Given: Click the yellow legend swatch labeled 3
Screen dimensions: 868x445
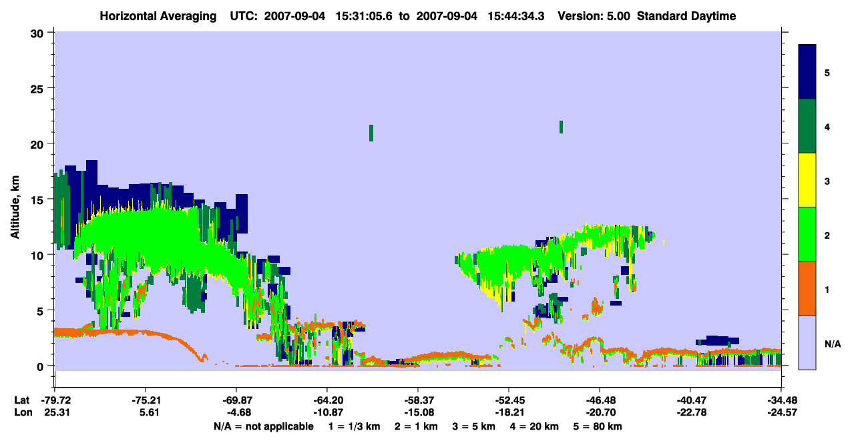Looking at the screenshot, I should coord(807,180).
